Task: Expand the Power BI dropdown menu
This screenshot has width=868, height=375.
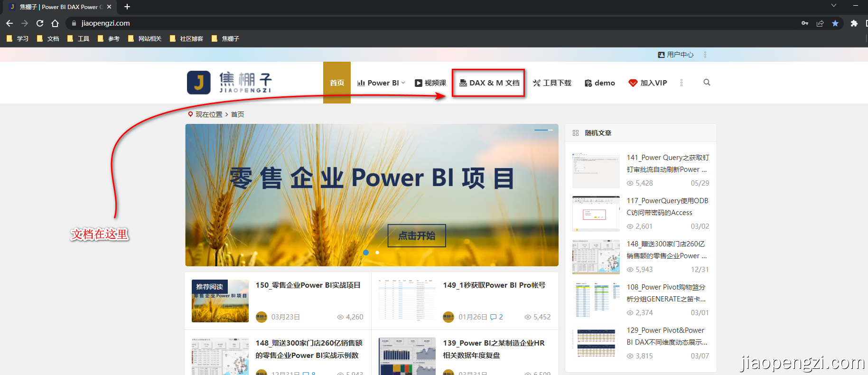Action: click(x=381, y=83)
